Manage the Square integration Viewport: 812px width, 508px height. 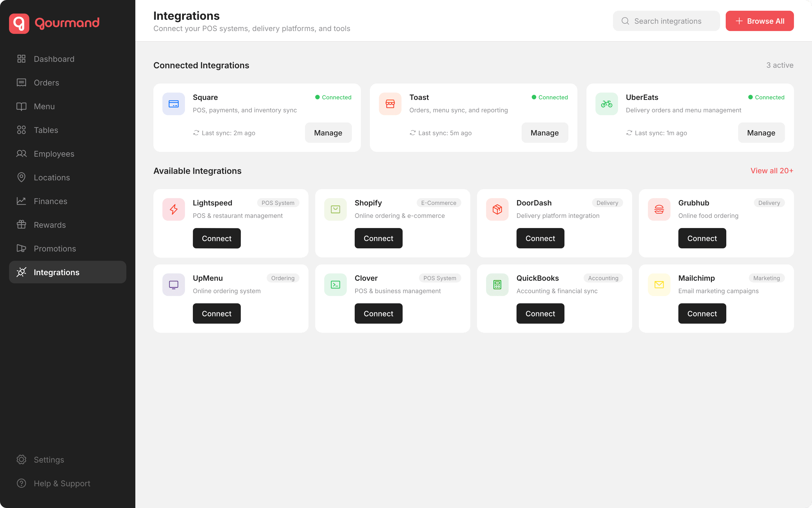click(x=328, y=133)
